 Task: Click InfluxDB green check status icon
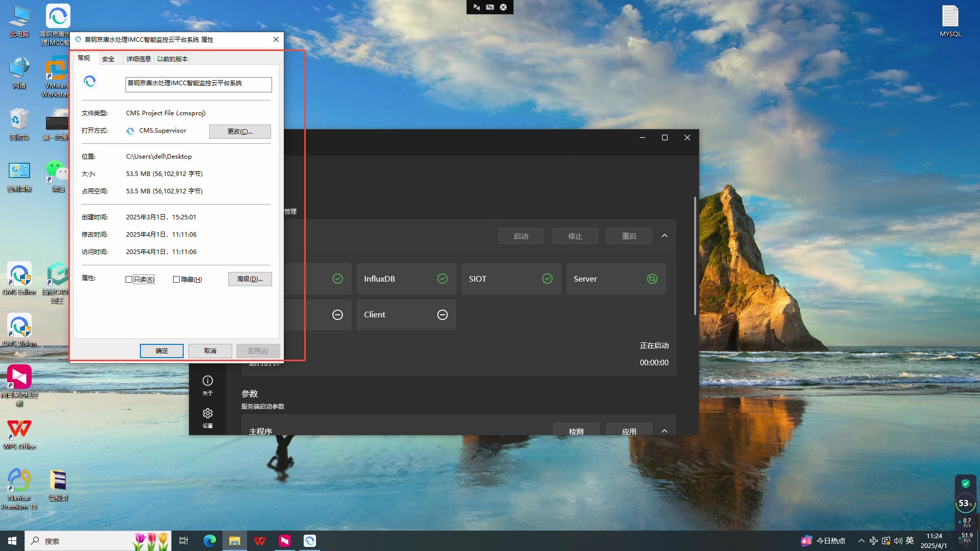click(x=443, y=279)
